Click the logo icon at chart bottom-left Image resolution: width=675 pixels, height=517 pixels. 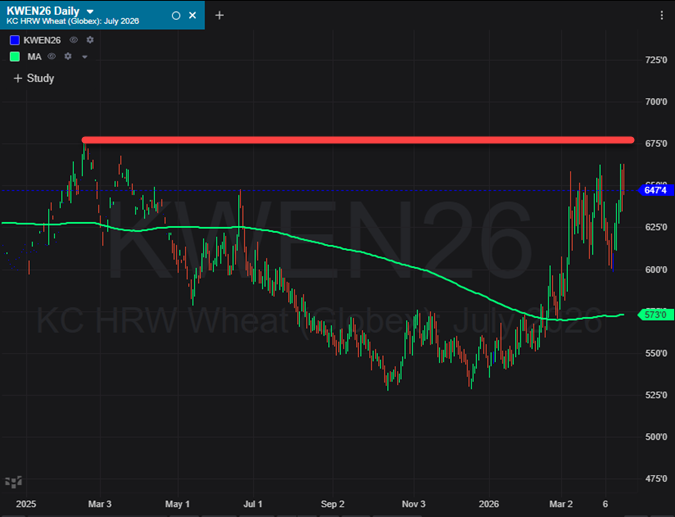[x=13, y=482]
